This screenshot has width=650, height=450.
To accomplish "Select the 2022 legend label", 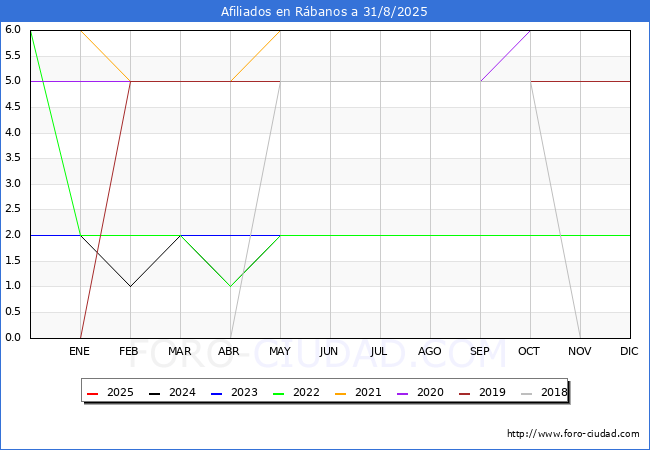I will (x=306, y=392).
